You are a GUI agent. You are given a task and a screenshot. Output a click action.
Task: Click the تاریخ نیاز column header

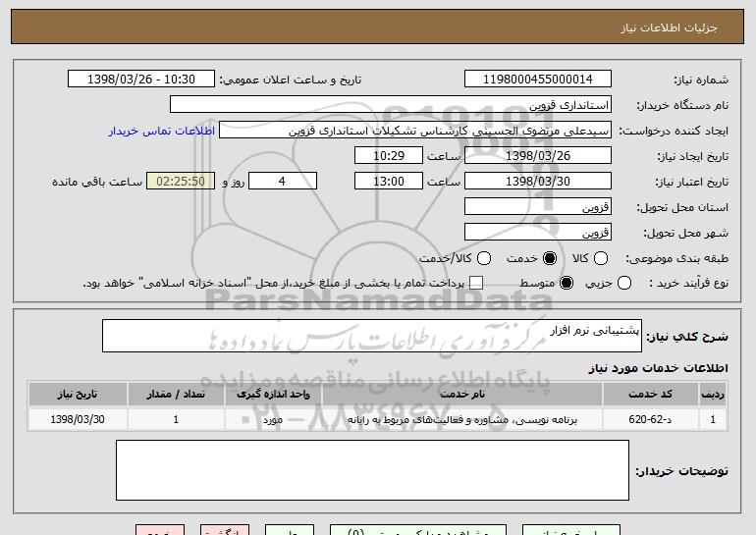(x=78, y=395)
